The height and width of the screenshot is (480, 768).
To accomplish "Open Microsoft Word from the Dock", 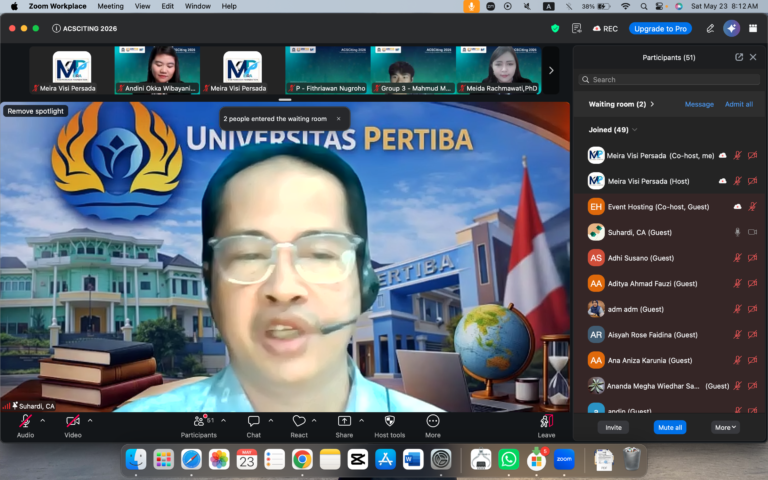I will [413, 459].
